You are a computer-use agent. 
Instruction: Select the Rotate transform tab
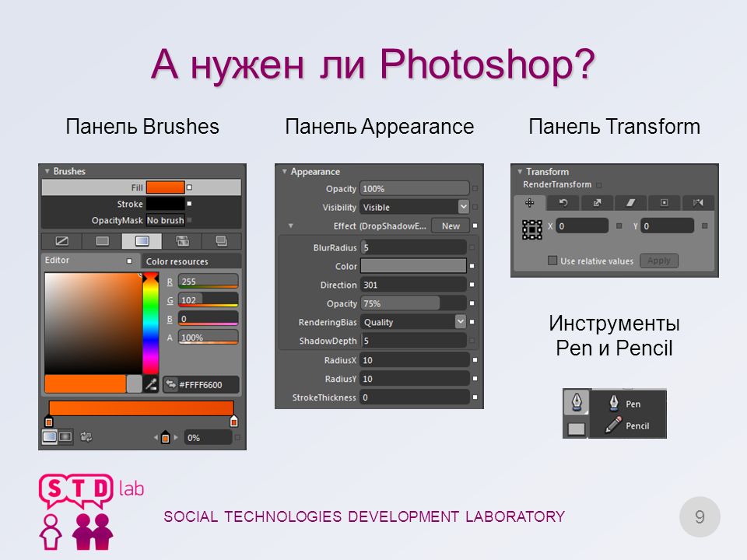pyautogui.click(x=563, y=203)
